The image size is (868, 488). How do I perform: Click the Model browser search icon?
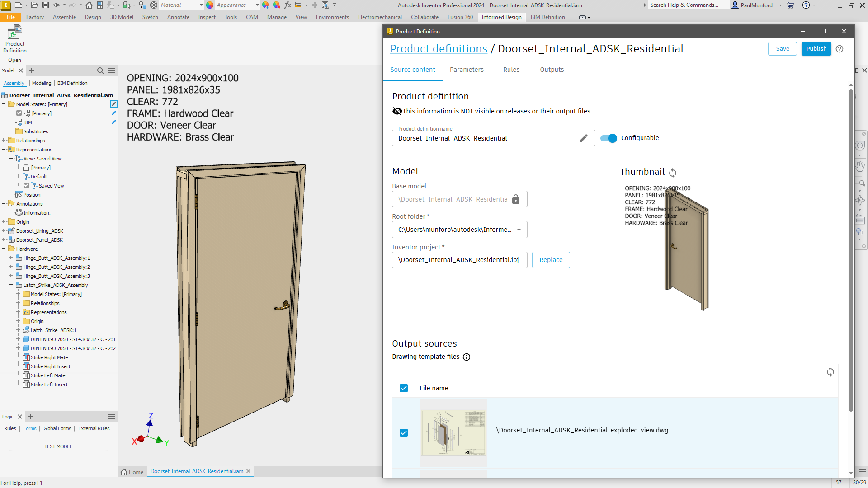tap(100, 70)
